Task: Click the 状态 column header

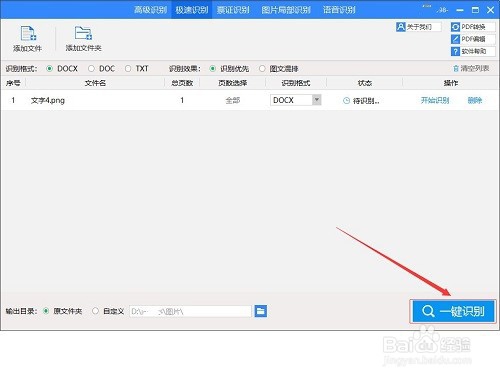Action: 365,83
